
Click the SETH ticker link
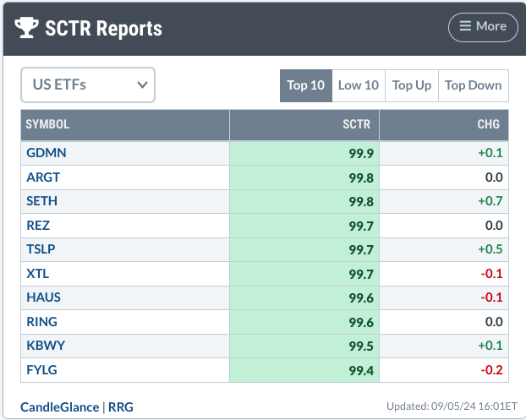pyautogui.click(x=42, y=201)
